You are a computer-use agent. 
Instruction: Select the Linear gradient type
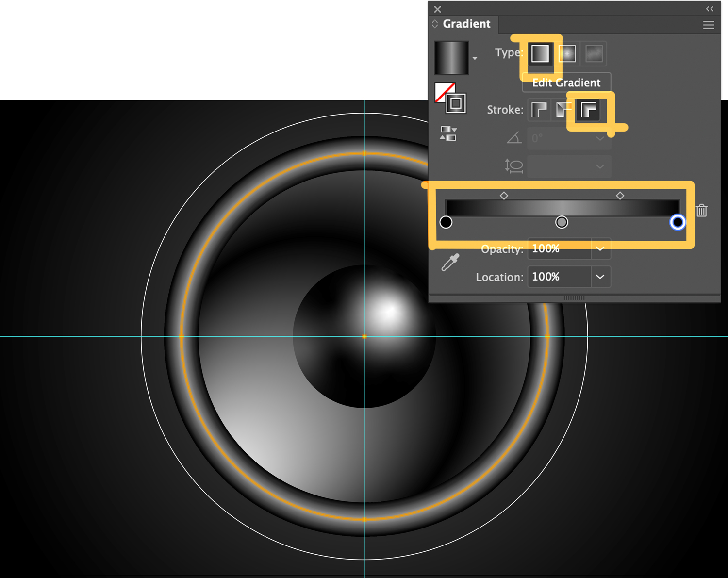540,53
